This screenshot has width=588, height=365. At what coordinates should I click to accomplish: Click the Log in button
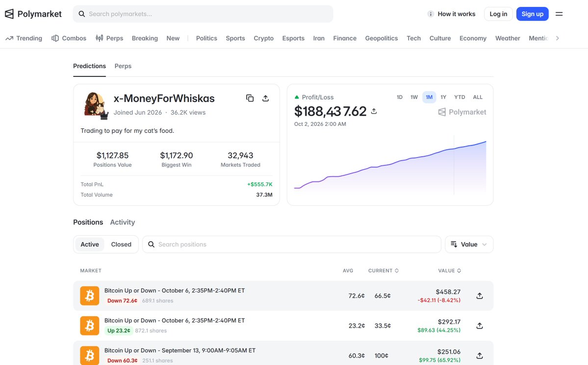point(498,14)
